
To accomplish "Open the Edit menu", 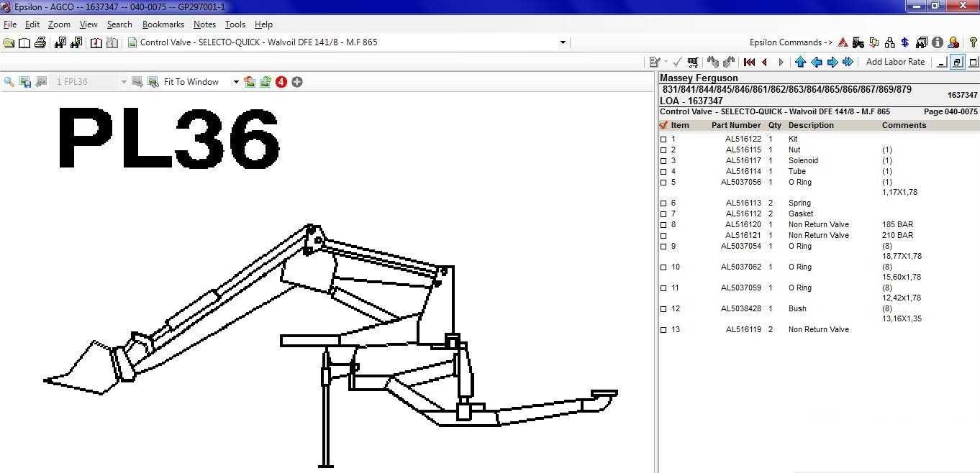I will coord(32,24).
